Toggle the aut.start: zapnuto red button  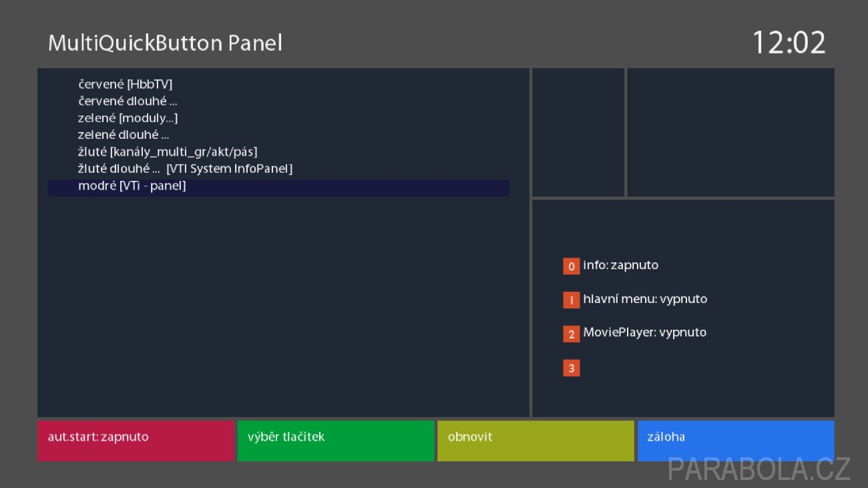(x=136, y=441)
